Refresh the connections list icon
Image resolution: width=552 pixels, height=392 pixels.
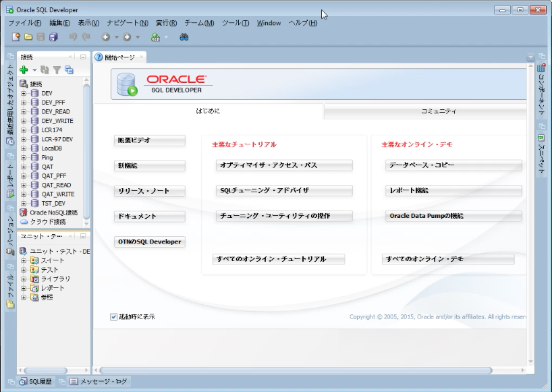[x=45, y=69]
